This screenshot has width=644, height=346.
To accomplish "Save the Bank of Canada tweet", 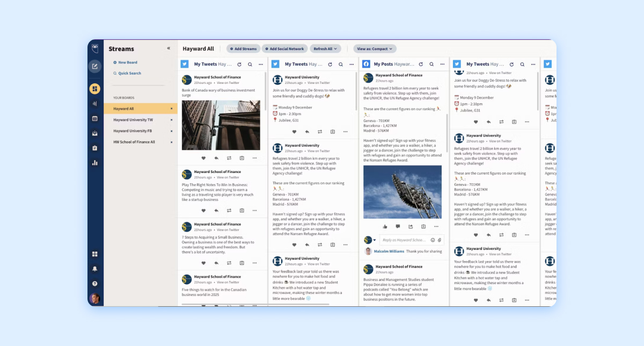I will point(241,158).
